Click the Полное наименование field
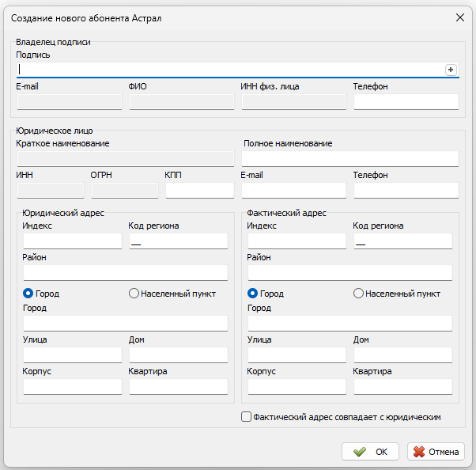The height and width of the screenshot is (470, 476). (x=350, y=158)
